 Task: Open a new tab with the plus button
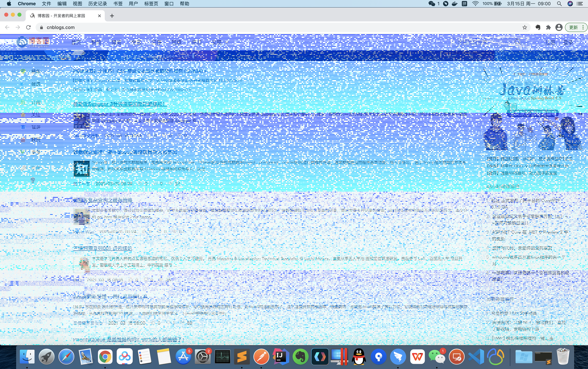pos(112,16)
